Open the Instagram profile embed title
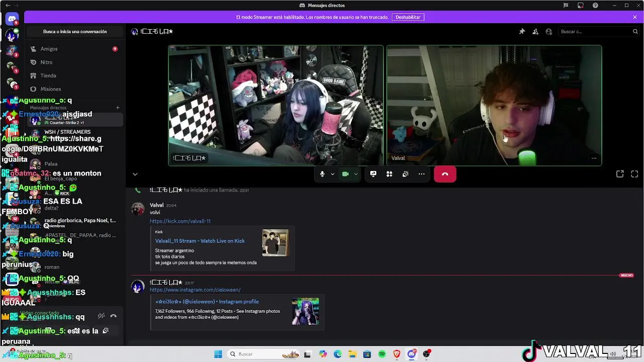The image size is (644, 362). coord(207,302)
